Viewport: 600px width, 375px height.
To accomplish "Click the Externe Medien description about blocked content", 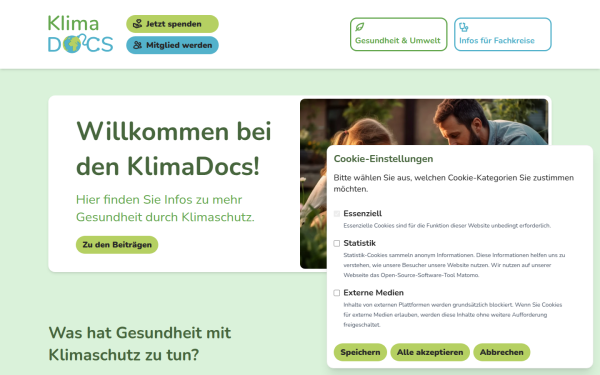I will tap(453, 315).
